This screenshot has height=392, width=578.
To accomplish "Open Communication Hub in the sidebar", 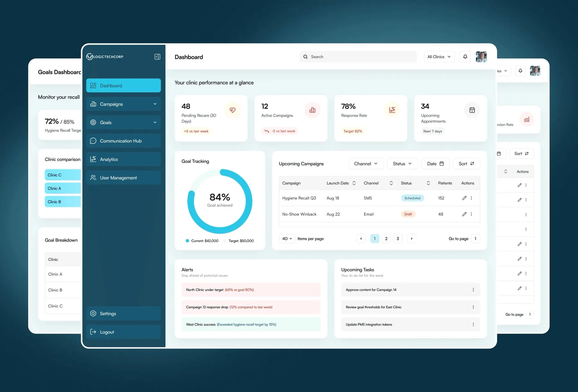I will [x=123, y=141].
